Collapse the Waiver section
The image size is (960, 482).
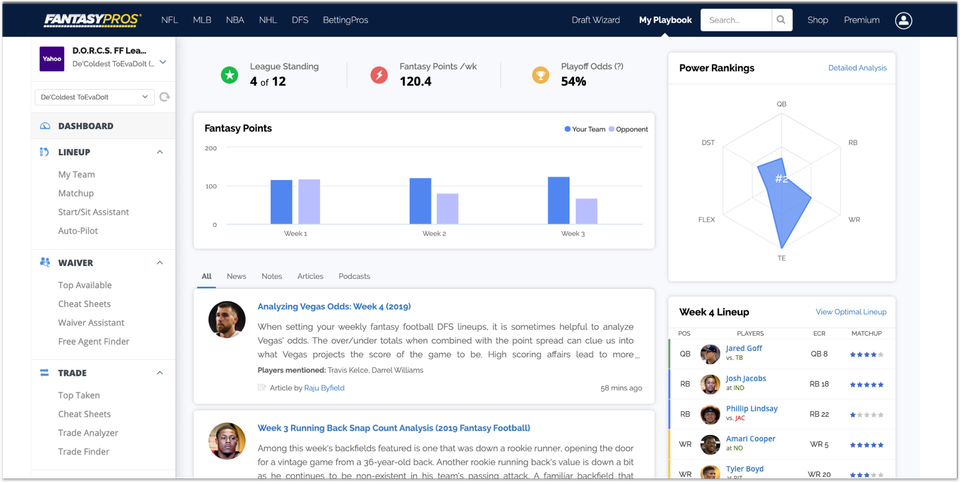point(160,262)
